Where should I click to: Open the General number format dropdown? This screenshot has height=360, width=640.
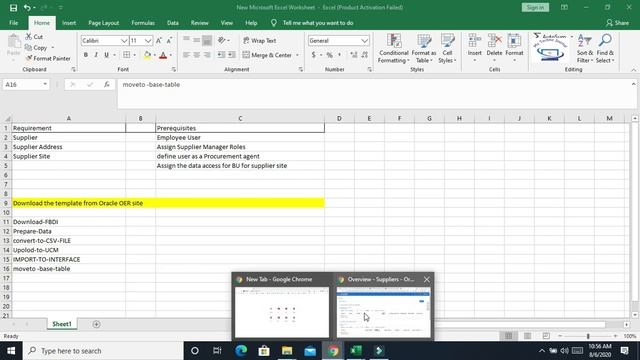pyautogui.click(x=364, y=40)
